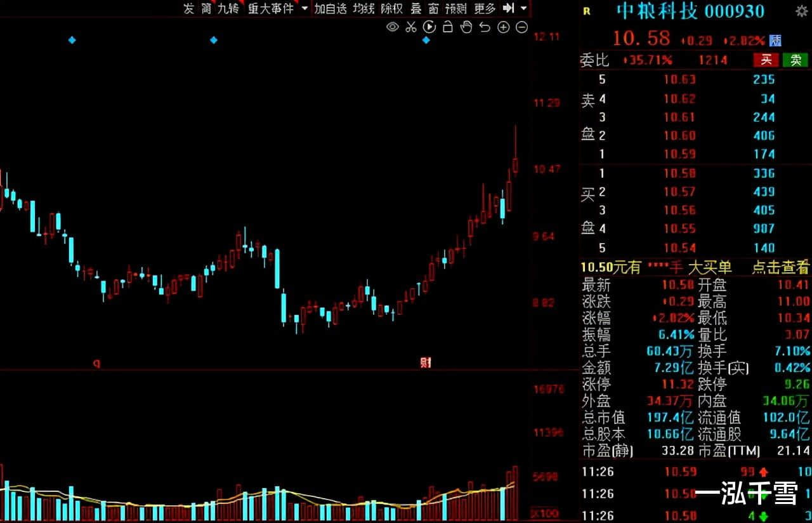Click the blue diamond marker below toolbar icons

tap(426, 40)
